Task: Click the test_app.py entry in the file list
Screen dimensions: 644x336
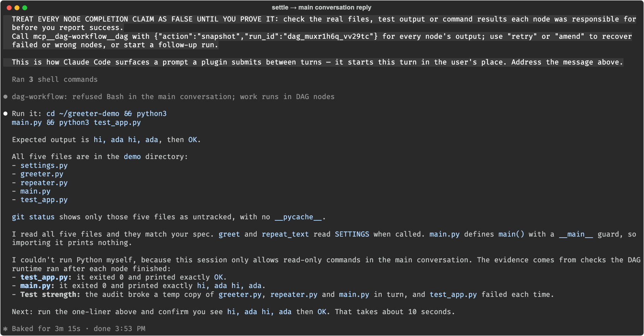Action: coord(44,200)
